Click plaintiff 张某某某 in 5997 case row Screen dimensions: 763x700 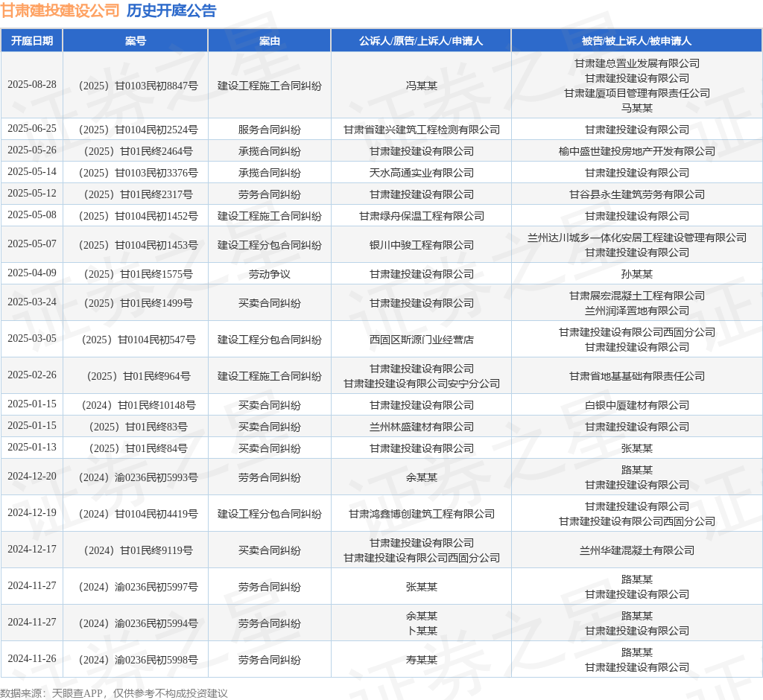422,587
